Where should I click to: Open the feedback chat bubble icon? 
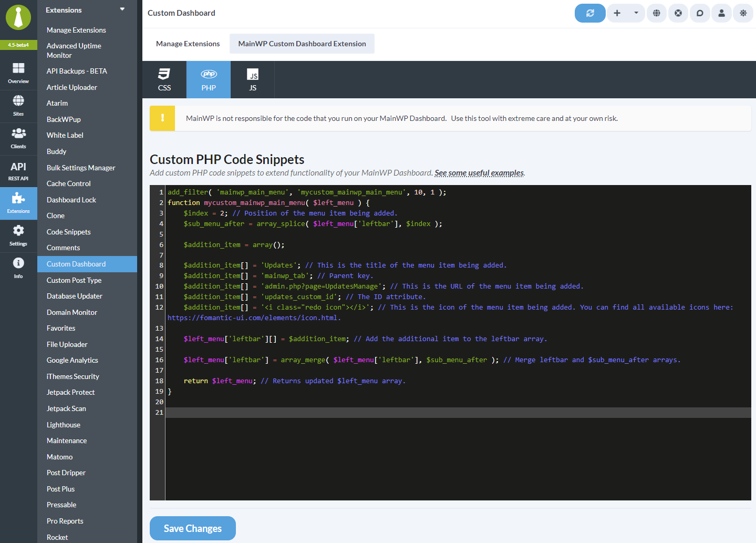tap(699, 13)
